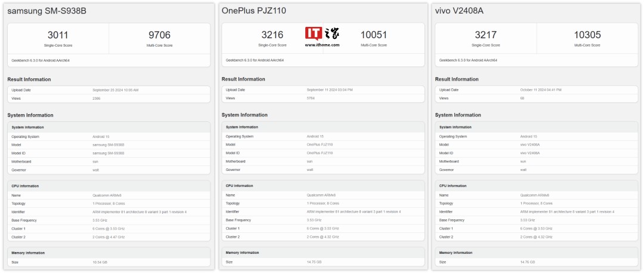Viewport: 644px width, 273px height.
Task: Select the multi-core score 10051
Action: coord(374,35)
